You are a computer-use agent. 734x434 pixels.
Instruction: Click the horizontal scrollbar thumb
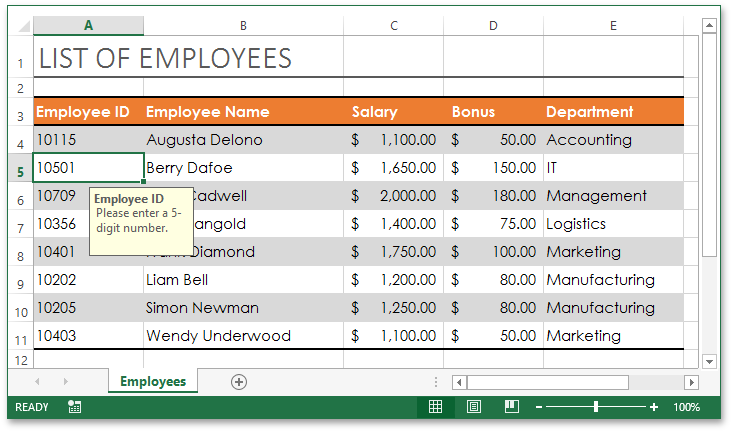click(548, 383)
